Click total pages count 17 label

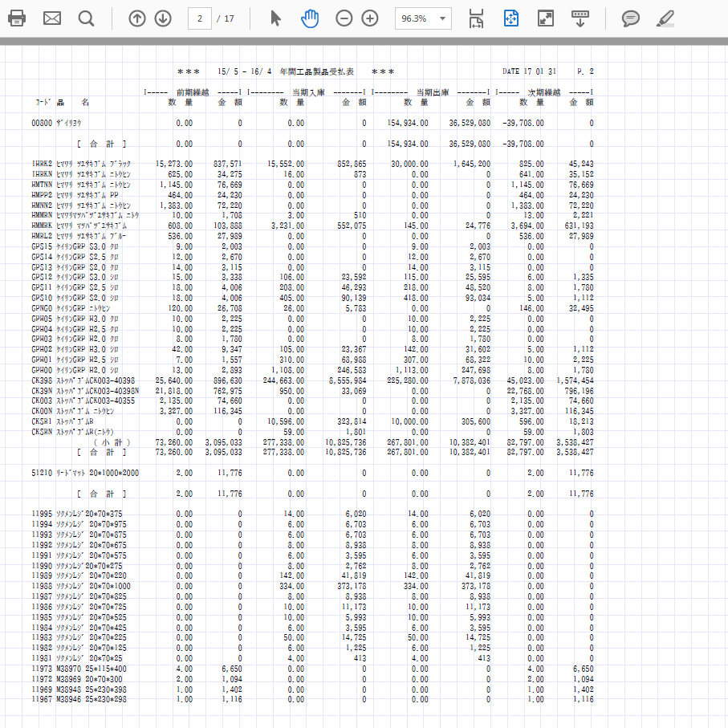pos(230,18)
